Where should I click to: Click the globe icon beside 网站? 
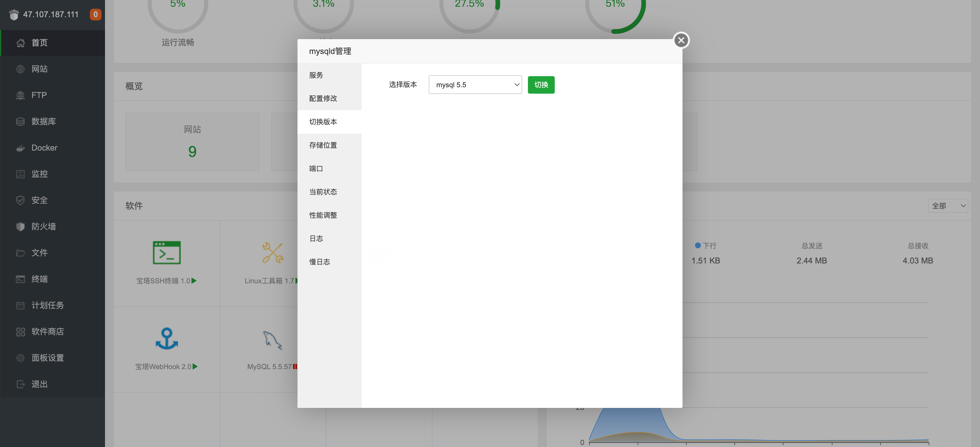[20, 69]
